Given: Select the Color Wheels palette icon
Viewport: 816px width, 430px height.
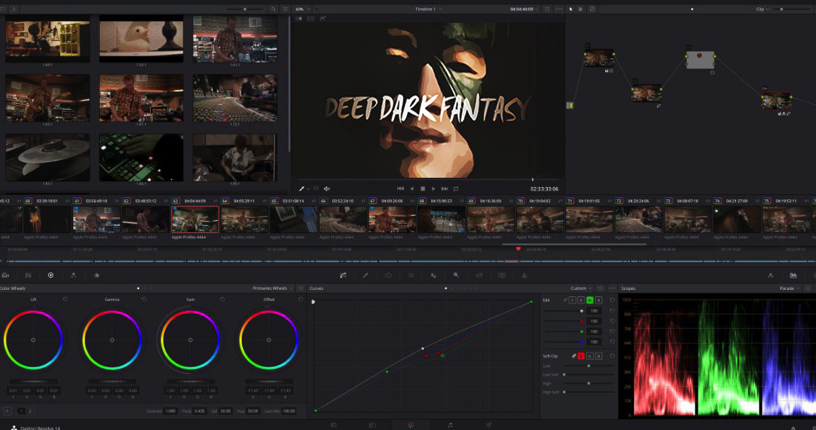Looking at the screenshot, I should pos(50,275).
